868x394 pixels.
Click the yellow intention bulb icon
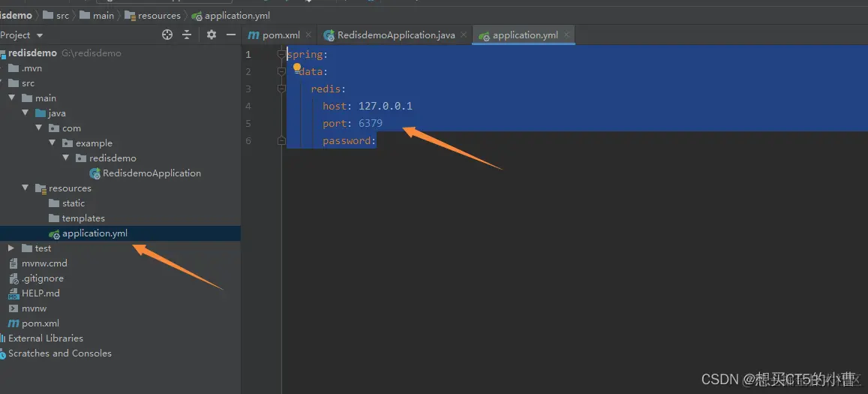297,67
